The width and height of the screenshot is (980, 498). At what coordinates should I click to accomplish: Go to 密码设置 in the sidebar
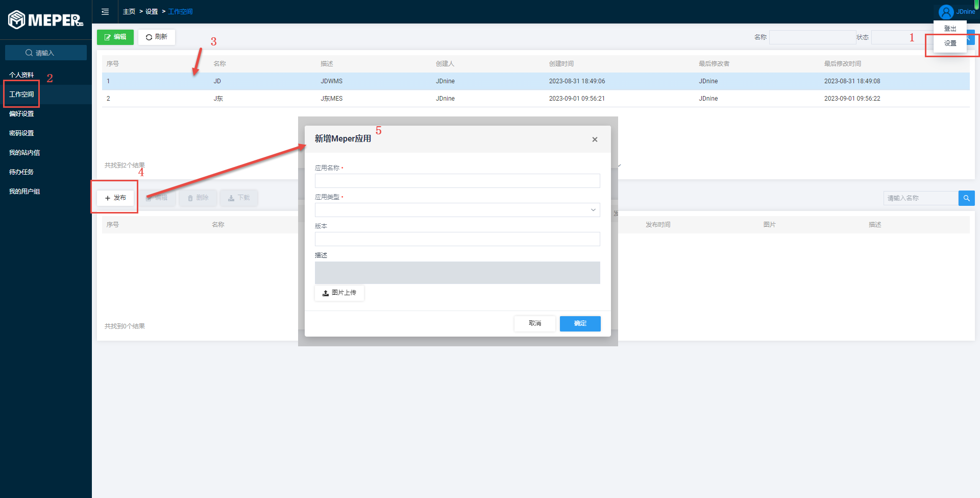21,133
